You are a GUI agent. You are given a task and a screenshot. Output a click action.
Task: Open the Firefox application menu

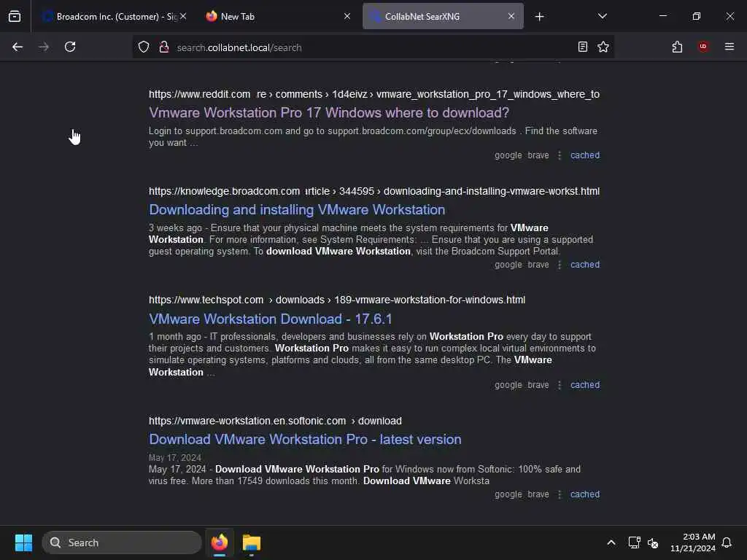(x=729, y=47)
